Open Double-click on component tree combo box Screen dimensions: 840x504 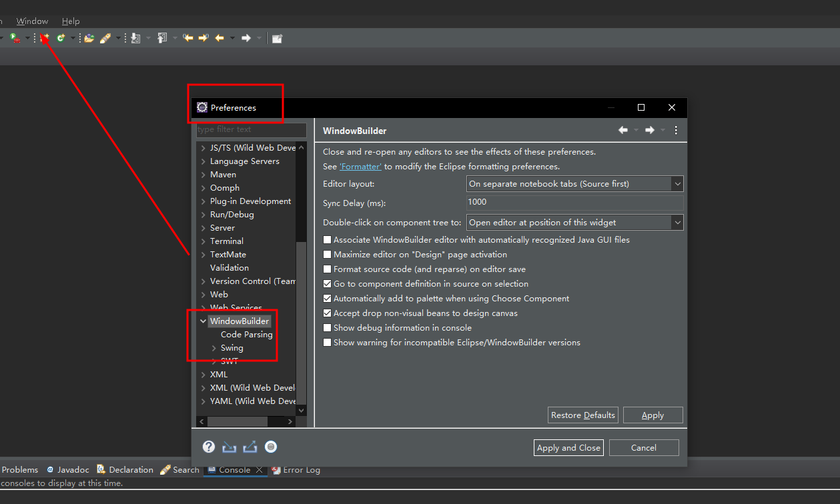575,222
